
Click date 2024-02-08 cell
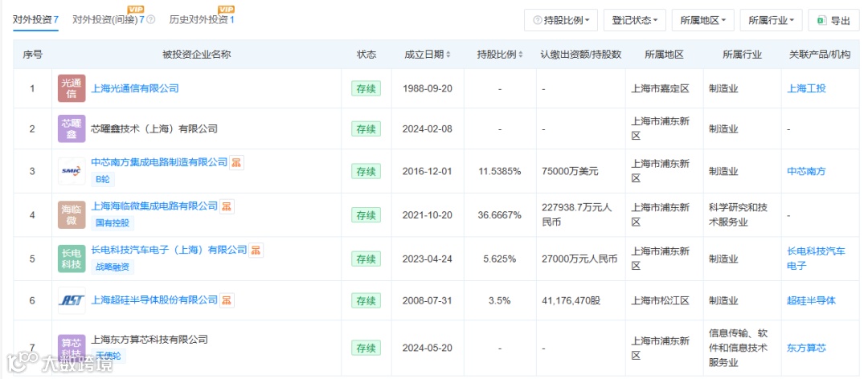tap(427, 129)
